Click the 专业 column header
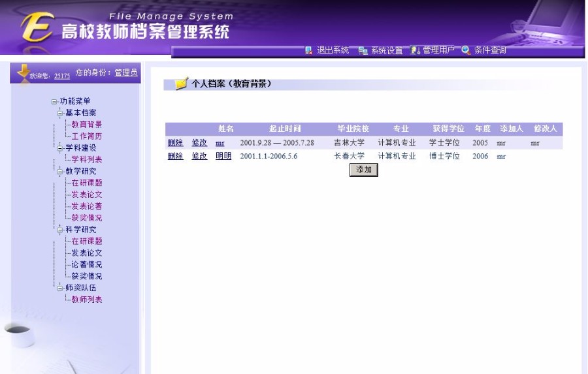 (401, 129)
